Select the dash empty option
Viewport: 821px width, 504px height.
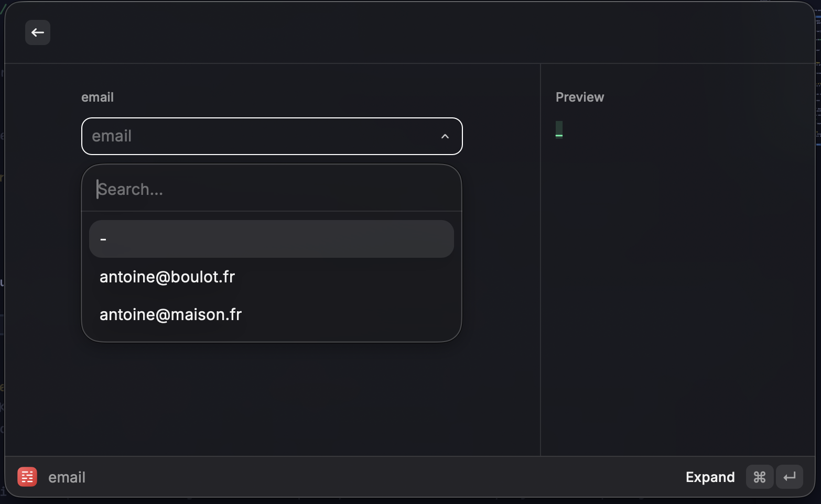click(x=271, y=239)
